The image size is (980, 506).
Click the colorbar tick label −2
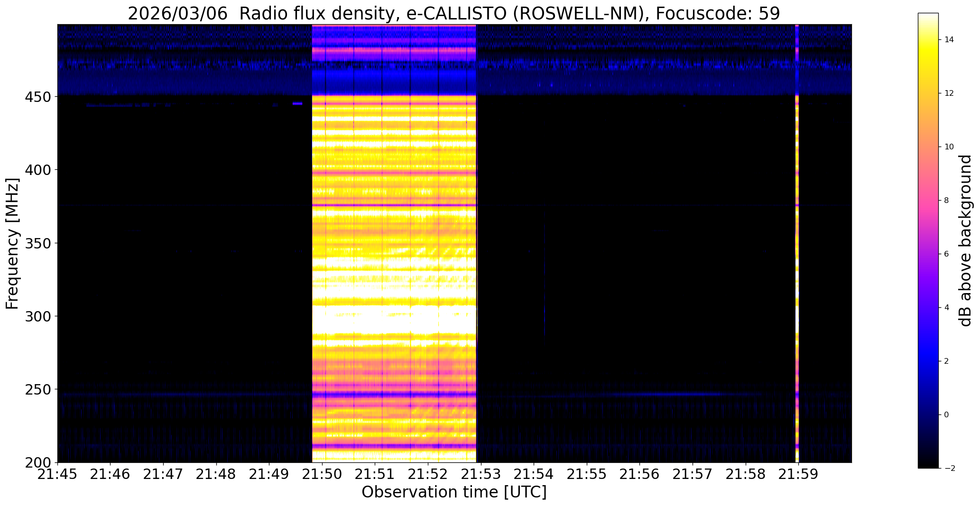949,468
